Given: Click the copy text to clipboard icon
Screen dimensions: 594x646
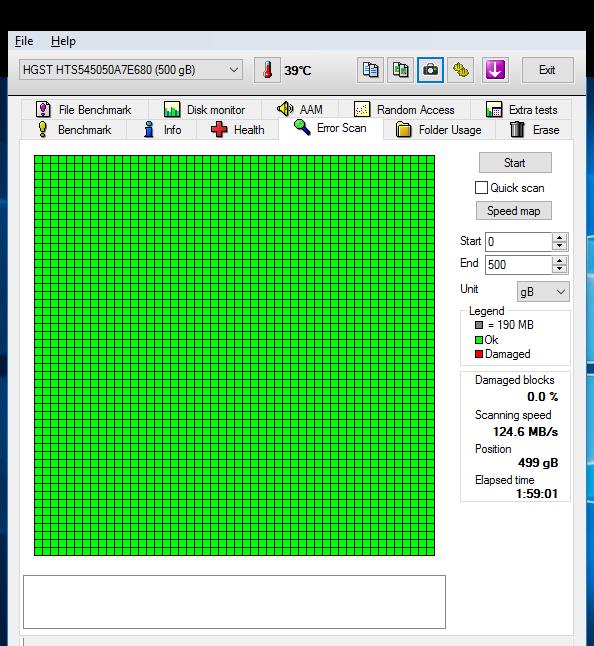Looking at the screenshot, I should point(370,70).
